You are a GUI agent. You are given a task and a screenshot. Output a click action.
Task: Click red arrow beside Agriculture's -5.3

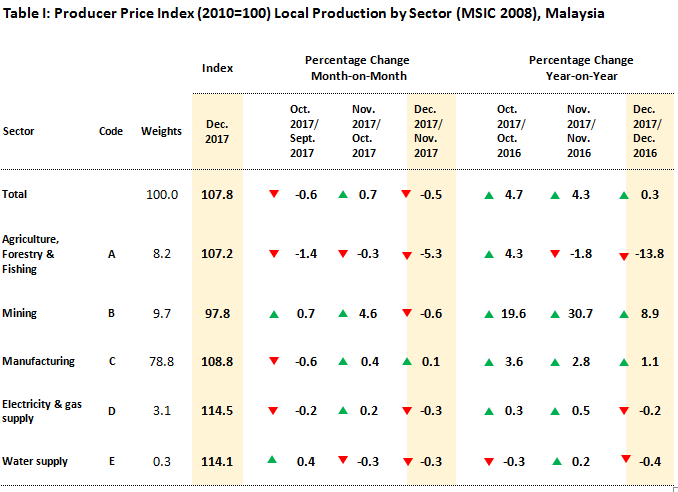pos(406,256)
